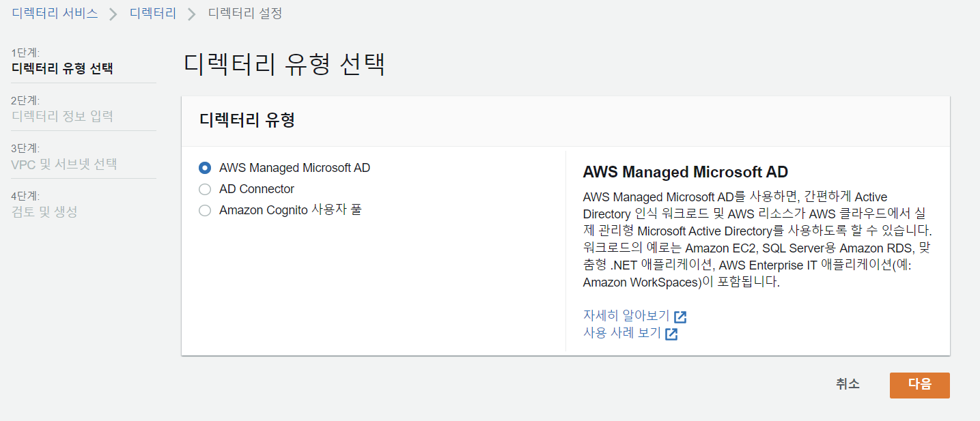Select step 3 VPC 및 서브넷 선택
This screenshot has width=980, height=421.
pos(64,164)
